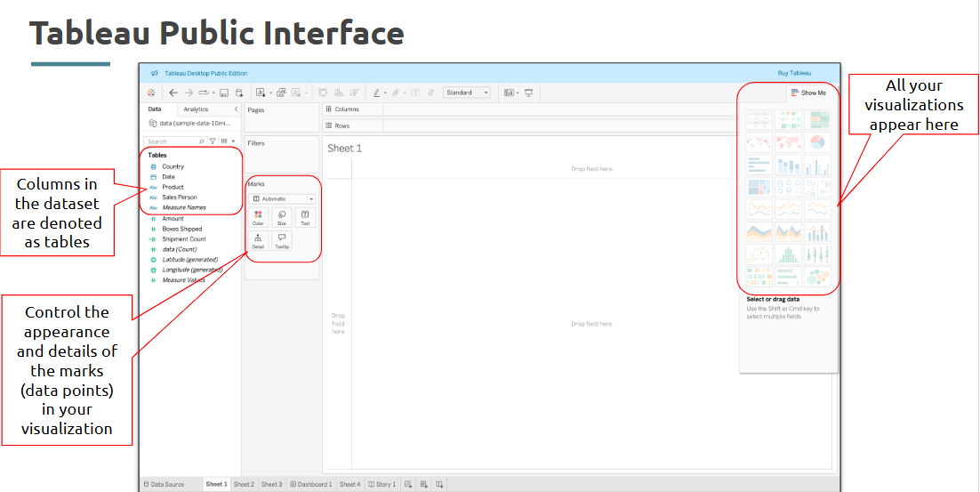Open the Data Source tab
980x492 pixels.
point(165,485)
